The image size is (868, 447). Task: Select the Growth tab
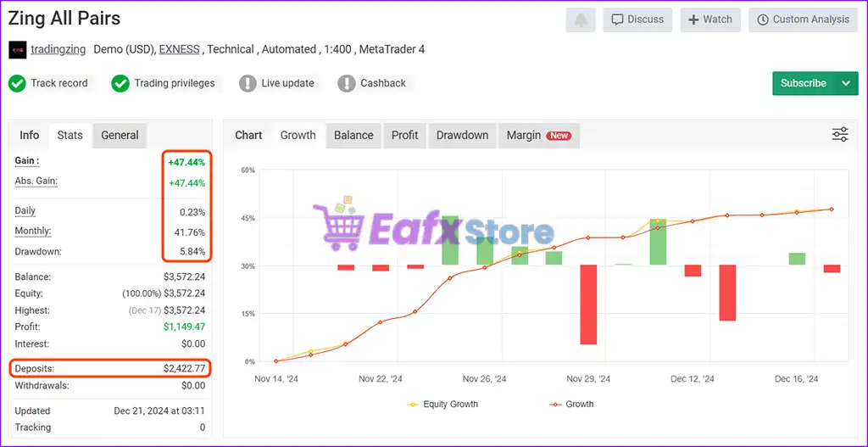tap(298, 135)
